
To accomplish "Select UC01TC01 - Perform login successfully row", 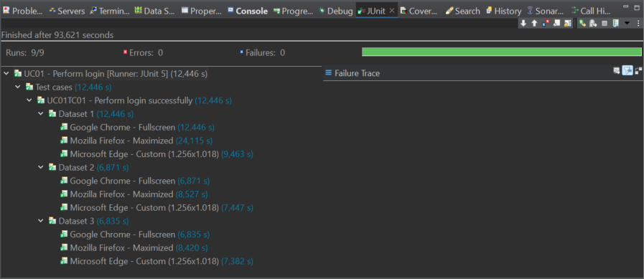I will click(134, 100).
